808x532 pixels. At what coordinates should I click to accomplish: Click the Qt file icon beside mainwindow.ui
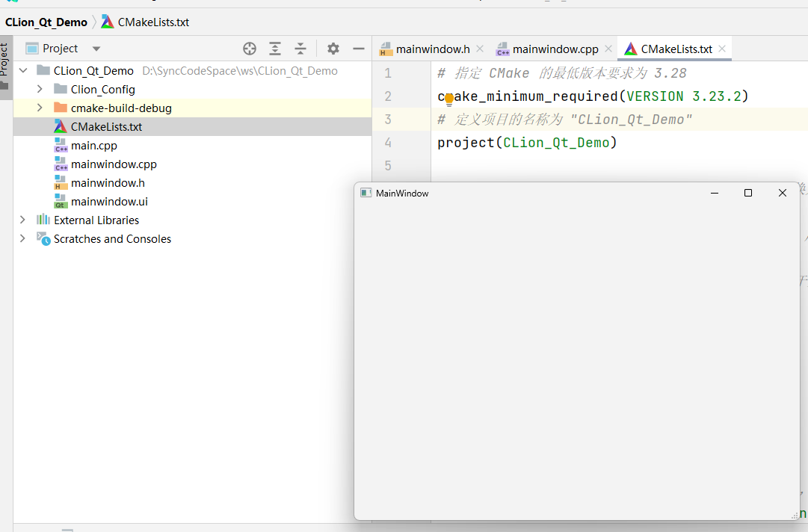pyautogui.click(x=61, y=201)
